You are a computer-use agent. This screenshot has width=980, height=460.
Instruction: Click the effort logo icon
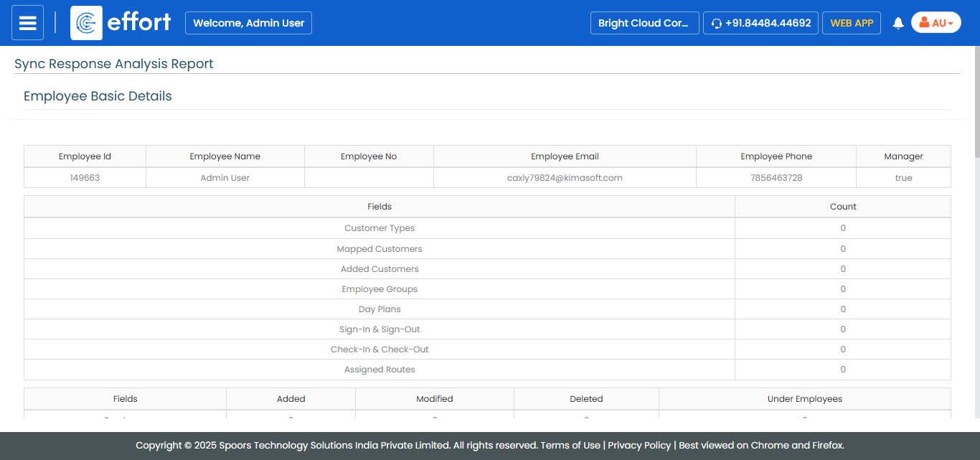click(x=86, y=23)
